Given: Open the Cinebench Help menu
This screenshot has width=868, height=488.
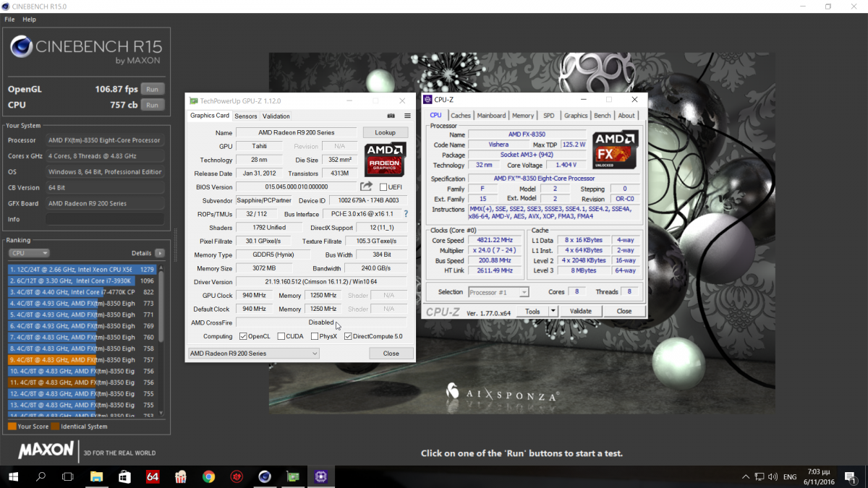Looking at the screenshot, I should [x=29, y=20].
